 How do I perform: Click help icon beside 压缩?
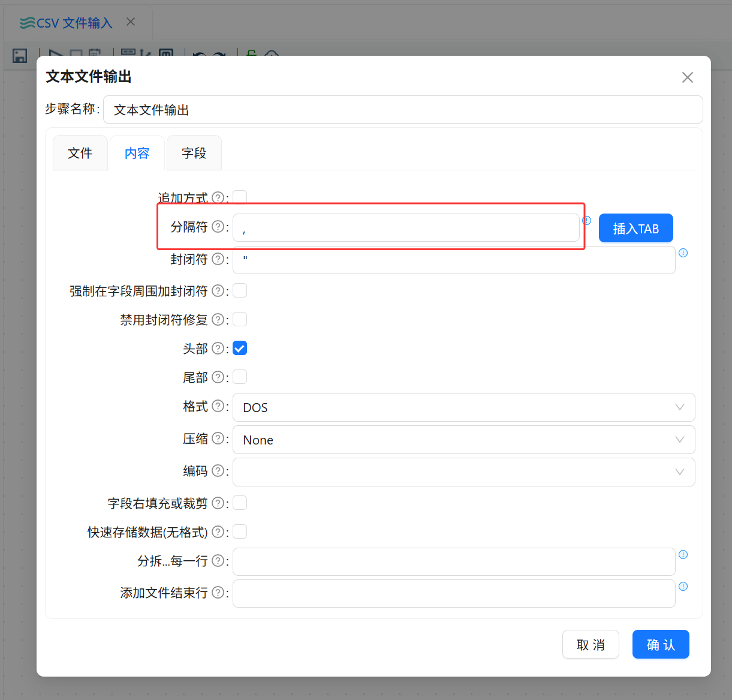coord(218,438)
